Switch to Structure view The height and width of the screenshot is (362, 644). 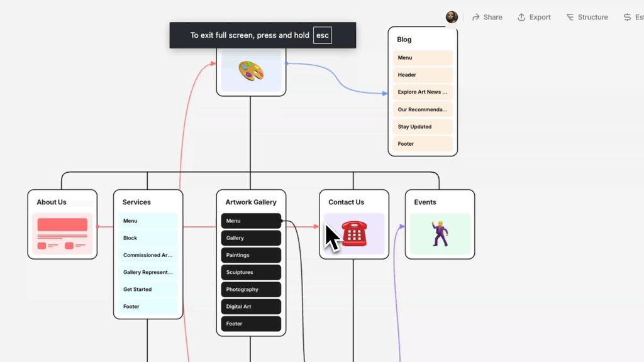tap(587, 17)
